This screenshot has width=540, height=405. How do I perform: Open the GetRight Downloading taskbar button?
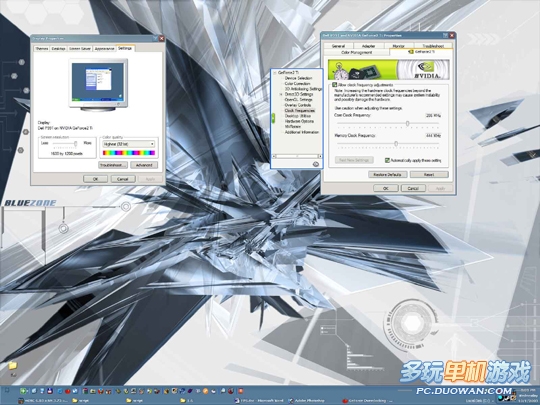click(x=367, y=401)
